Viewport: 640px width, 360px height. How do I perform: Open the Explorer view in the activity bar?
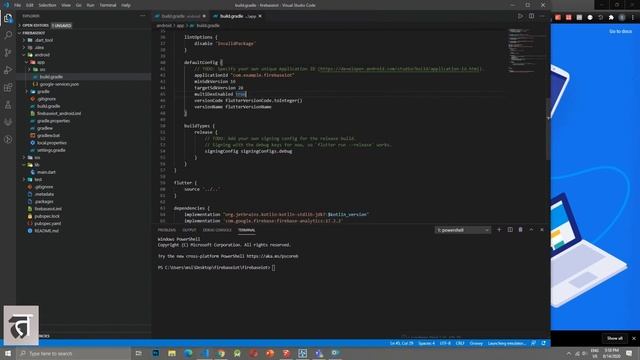pyautogui.click(x=8, y=18)
